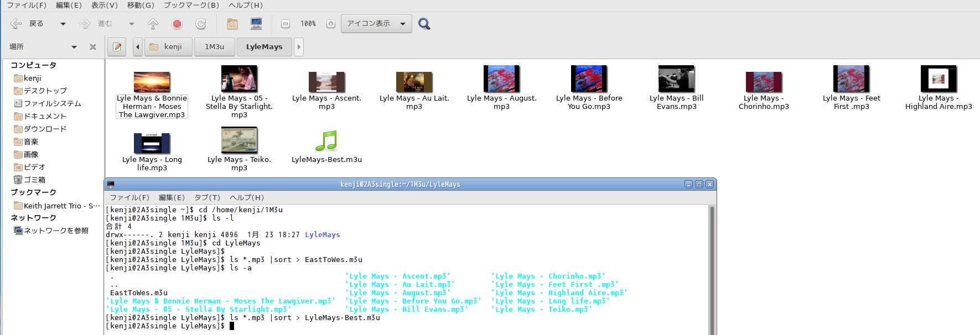Open the Computer icon in toolbar
Screen dimensions: 980x335
coord(256,24)
